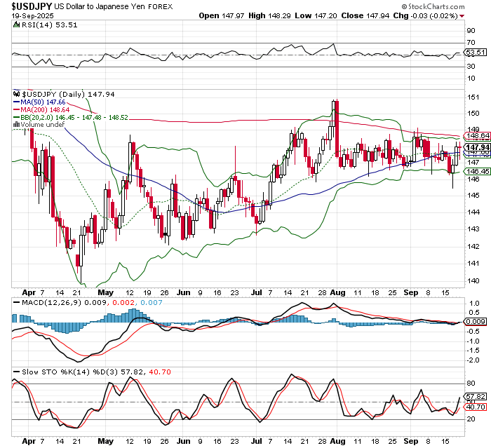Click the 40.70 stochastic %D value tag
This screenshot has height=448, width=491.
point(476,407)
